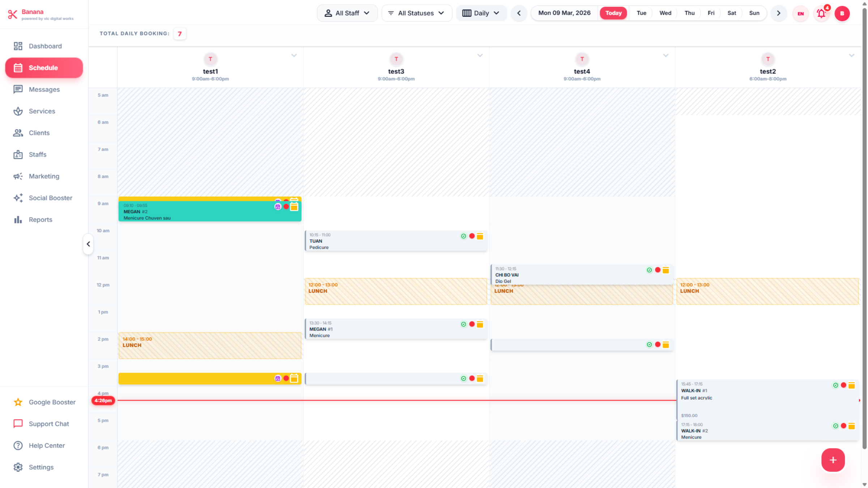
Task: Click red status dot on WALK-IN #2 booking
Action: coord(843,426)
